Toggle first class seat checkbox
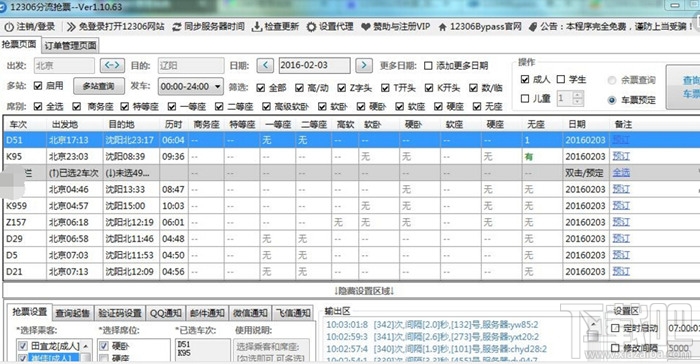700x364 pixels. pos(172,106)
